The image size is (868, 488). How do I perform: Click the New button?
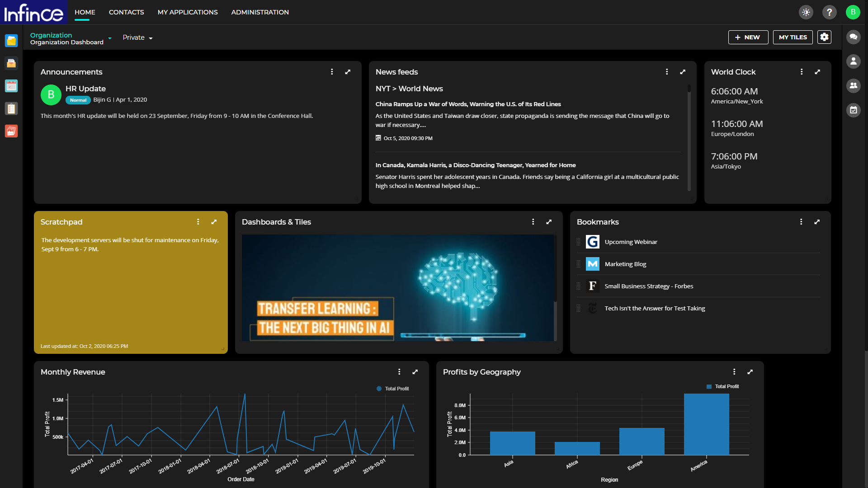(x=748, y=37)
